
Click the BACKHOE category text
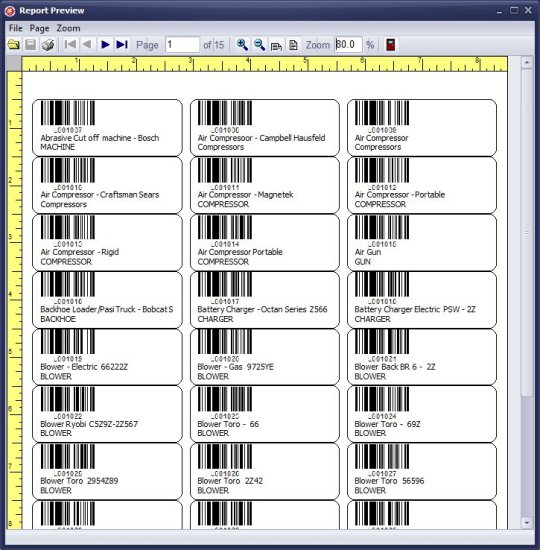(58, 319)
